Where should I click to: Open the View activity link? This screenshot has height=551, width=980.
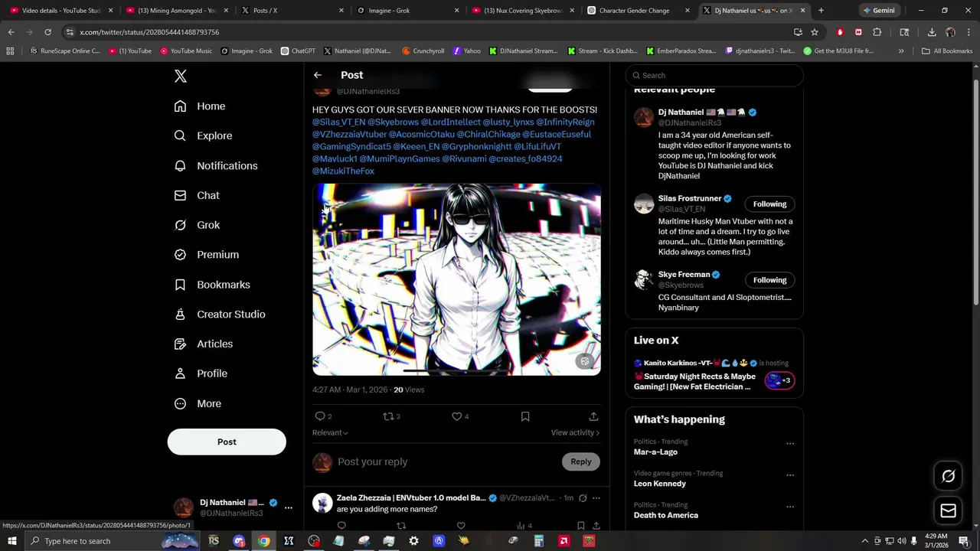coord(575,432)
